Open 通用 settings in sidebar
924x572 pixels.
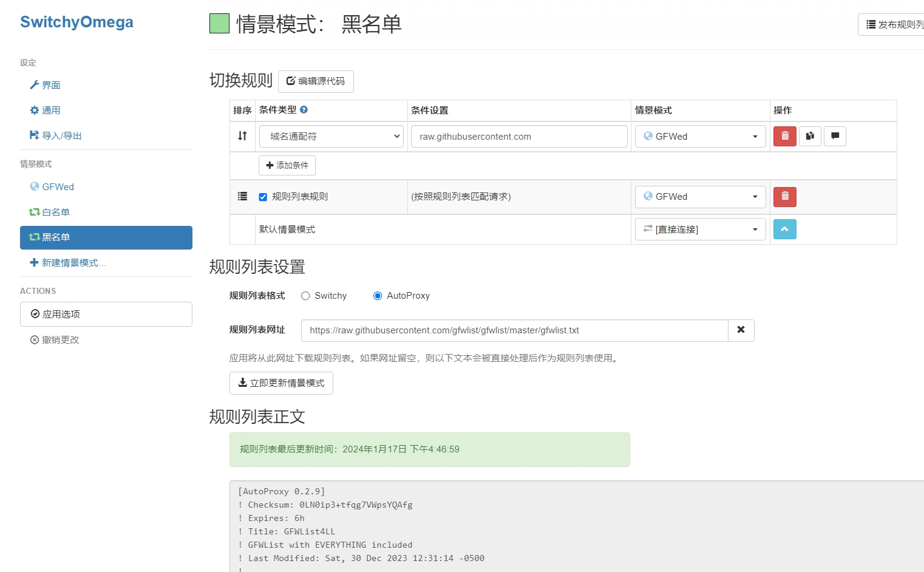[45, 110]
